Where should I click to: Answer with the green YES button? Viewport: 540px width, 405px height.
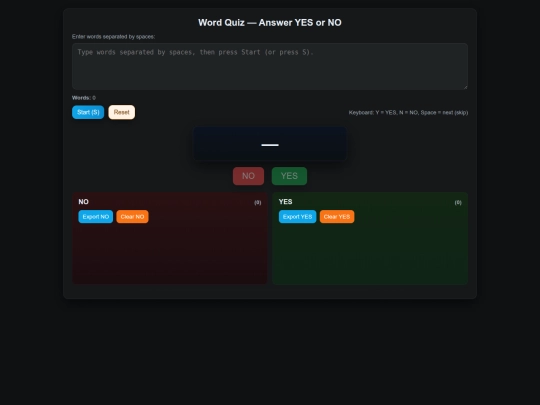289,176
